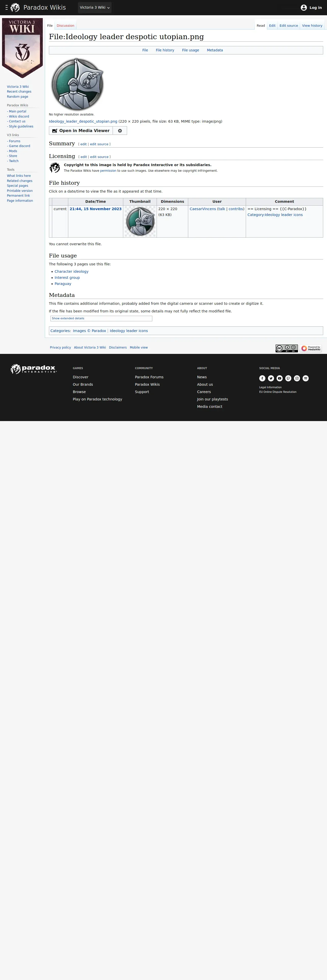Click the Paradox logo icon in top bar

coord(15,8)
